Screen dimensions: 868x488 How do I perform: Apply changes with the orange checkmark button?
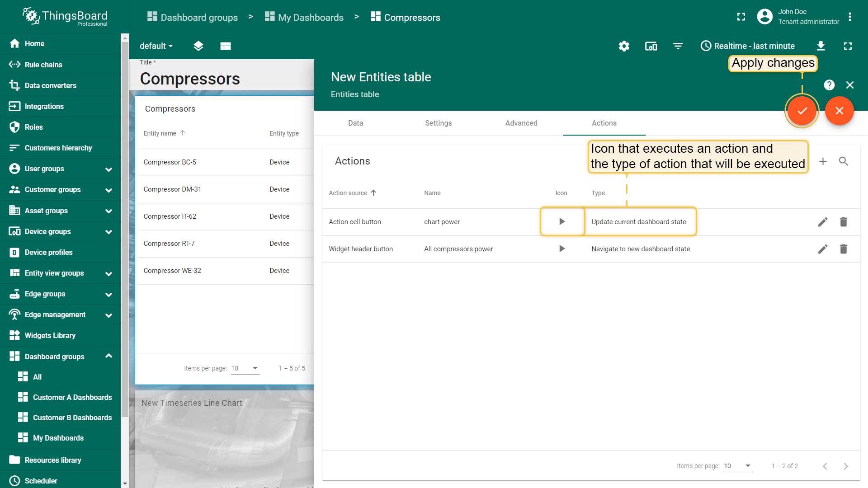[x=802, y=111]
